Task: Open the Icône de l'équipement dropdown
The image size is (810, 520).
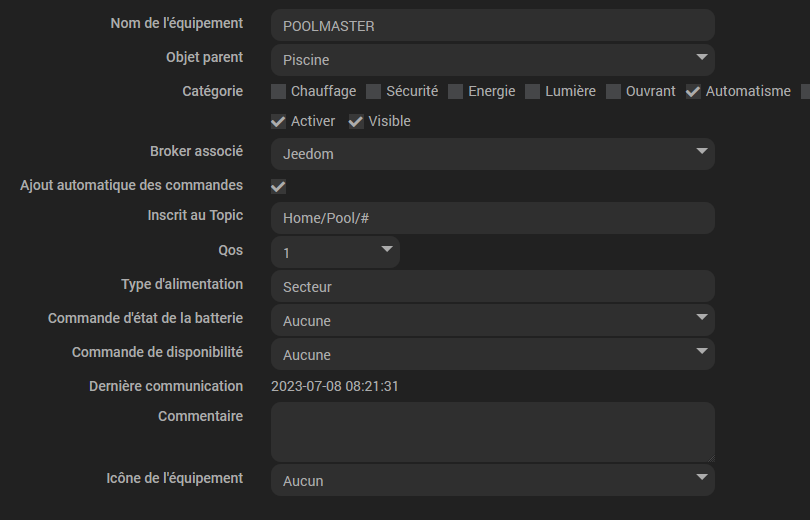Action: [x=492, y=480]
